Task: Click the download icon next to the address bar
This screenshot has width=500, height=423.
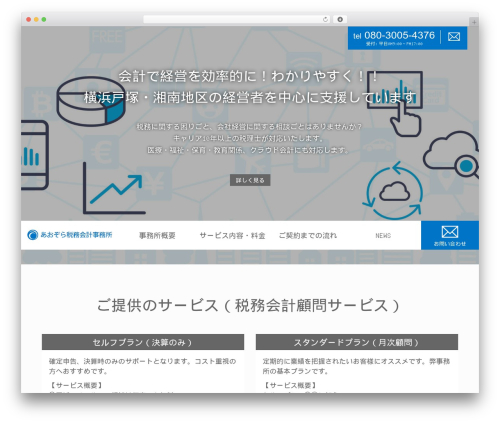Action: [340, 20]
